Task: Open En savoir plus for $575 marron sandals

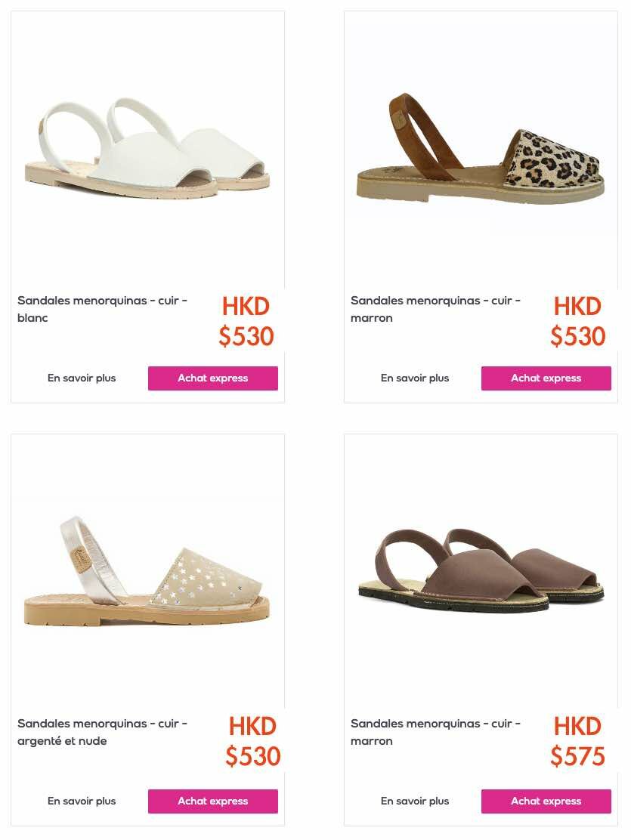Action: [415, 801]
